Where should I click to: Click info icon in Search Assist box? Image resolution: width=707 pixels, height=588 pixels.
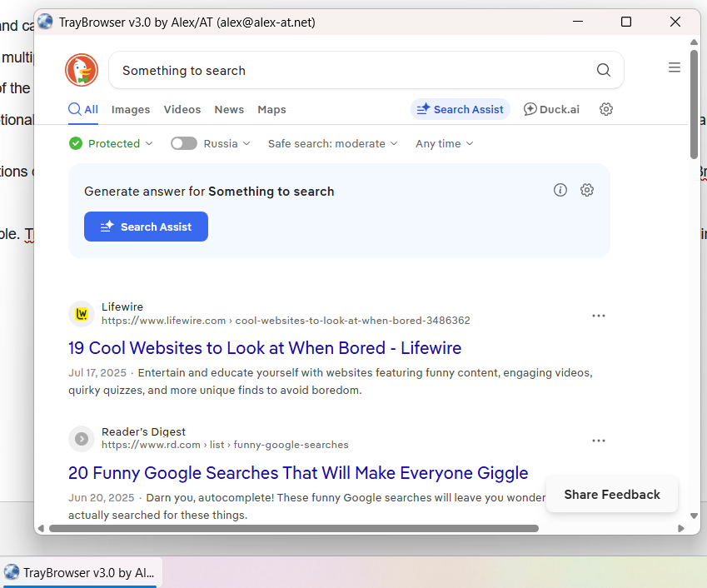(560, 190)
